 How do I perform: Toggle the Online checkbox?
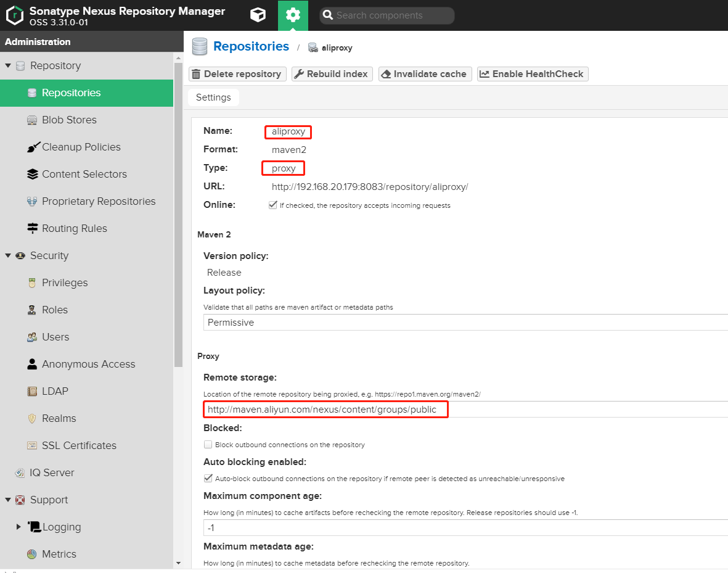click(x=273, y=205)
